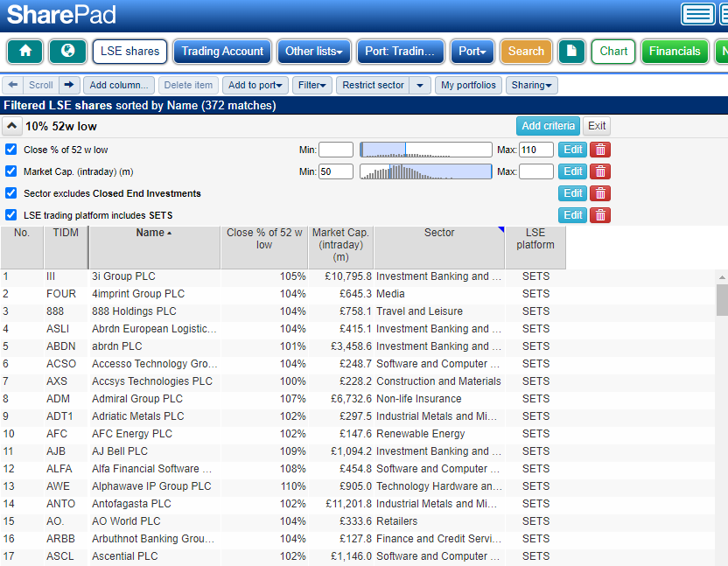This screenshot has height=566, width=728.
Task: Click the Scroll button in toolbar
Action: (41, 85)
